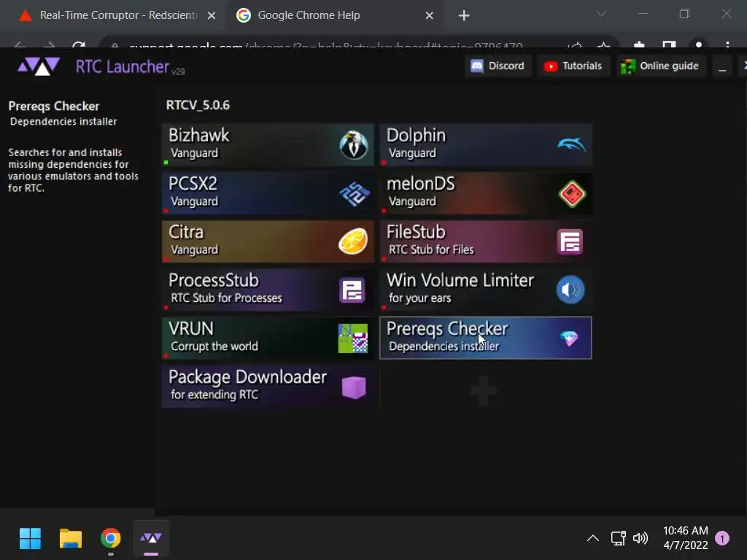747x560 pixels.
Task: Click the Prereqs Checker heading in sidebar
Action: (x=54, y=106)
